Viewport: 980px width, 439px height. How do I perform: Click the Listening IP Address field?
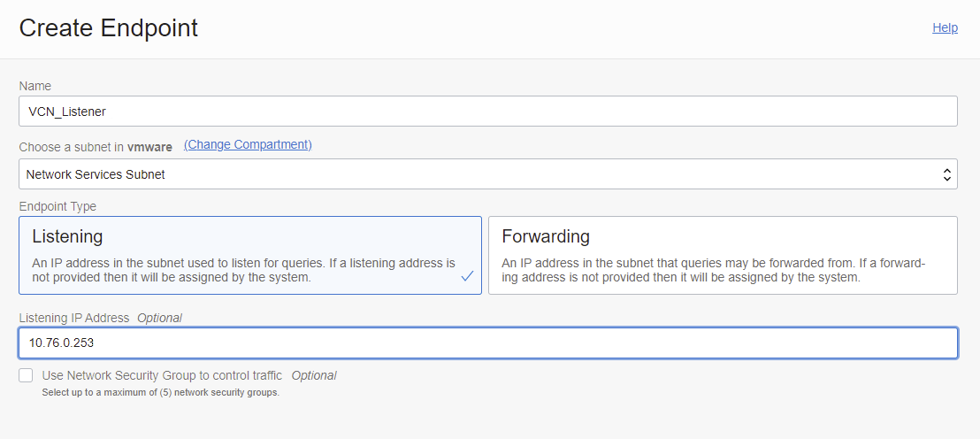[487, 343]
